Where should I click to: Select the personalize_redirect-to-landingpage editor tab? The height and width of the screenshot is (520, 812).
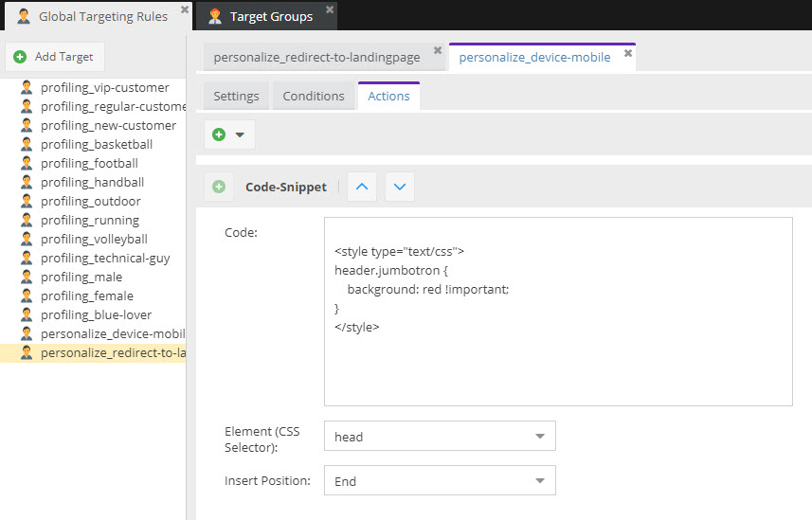pos(316,57)
